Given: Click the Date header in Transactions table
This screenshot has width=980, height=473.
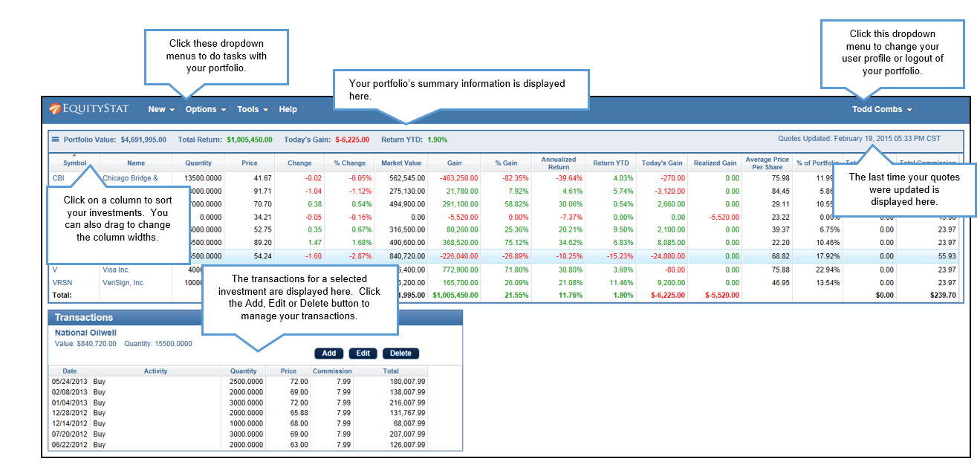Looking at the screenshot, I should coord(69,371).
